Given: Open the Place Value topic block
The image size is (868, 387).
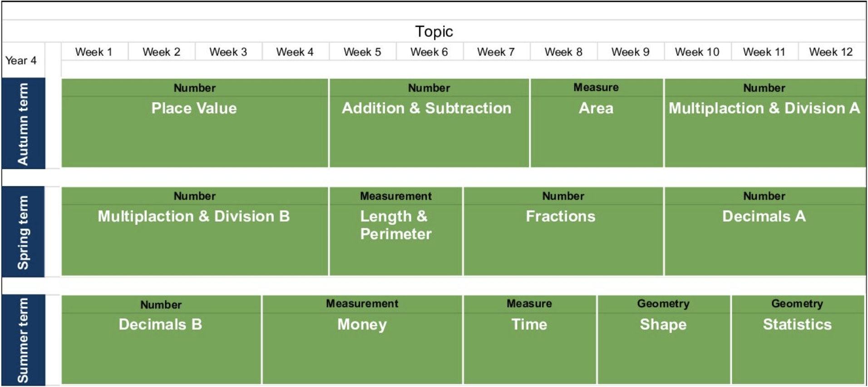Looking at the screenshot, I should pos(194,109).
